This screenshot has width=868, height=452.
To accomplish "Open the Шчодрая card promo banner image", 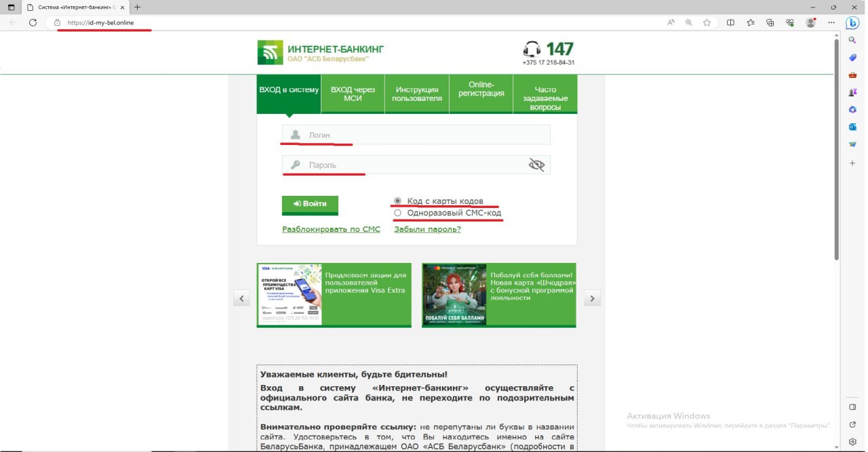I will [x=454, y=295].
